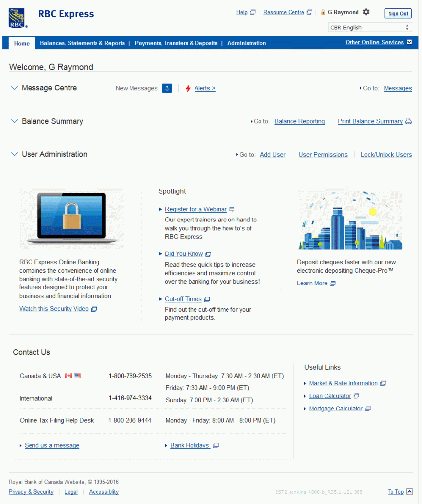Click new-window icon next to Help
Image resolution: width=422 pixels, height=504 pixels.
pos(253,13)
